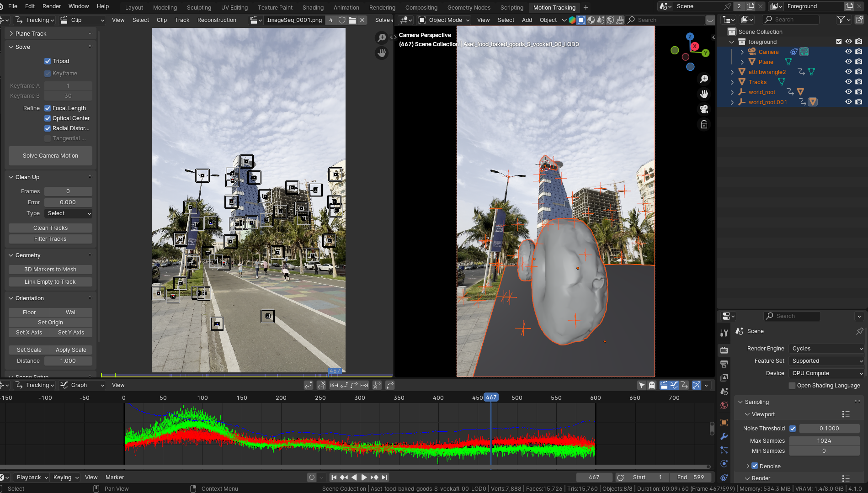Click the pan hand icon in 3D viewport
Screen dimensions: 868x493
point(704,94)
